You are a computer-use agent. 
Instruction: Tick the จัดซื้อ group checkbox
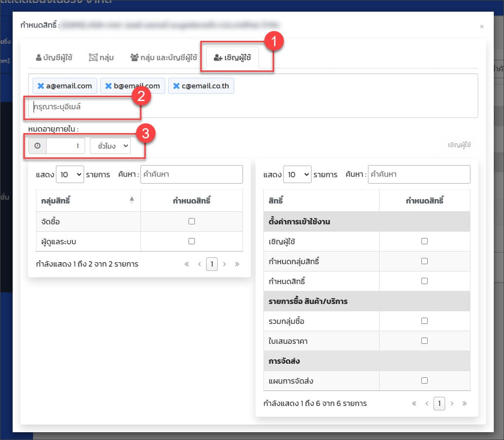point(191,221)
